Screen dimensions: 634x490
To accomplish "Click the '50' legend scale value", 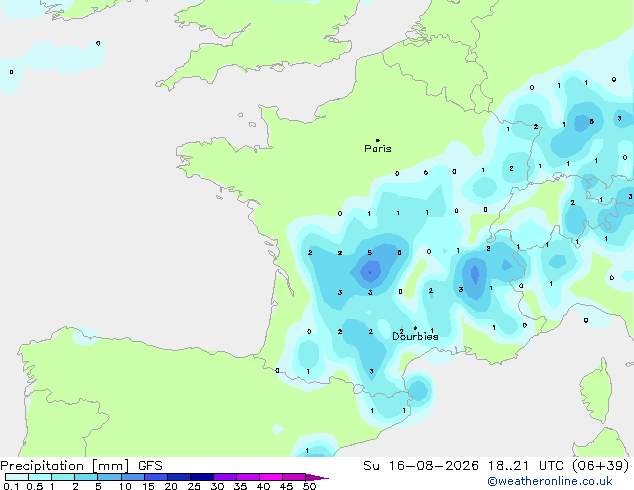I will (x=309, y=486).
